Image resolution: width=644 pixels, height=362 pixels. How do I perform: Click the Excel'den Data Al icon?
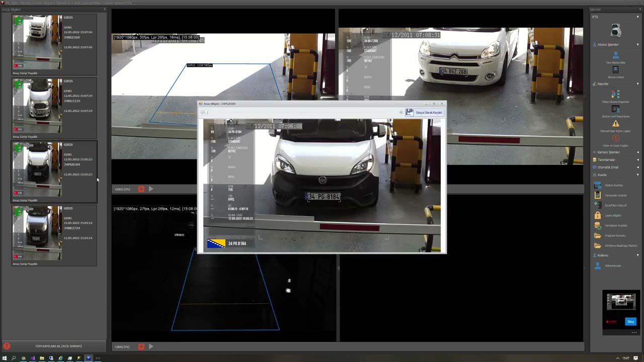tap(598, 205)
